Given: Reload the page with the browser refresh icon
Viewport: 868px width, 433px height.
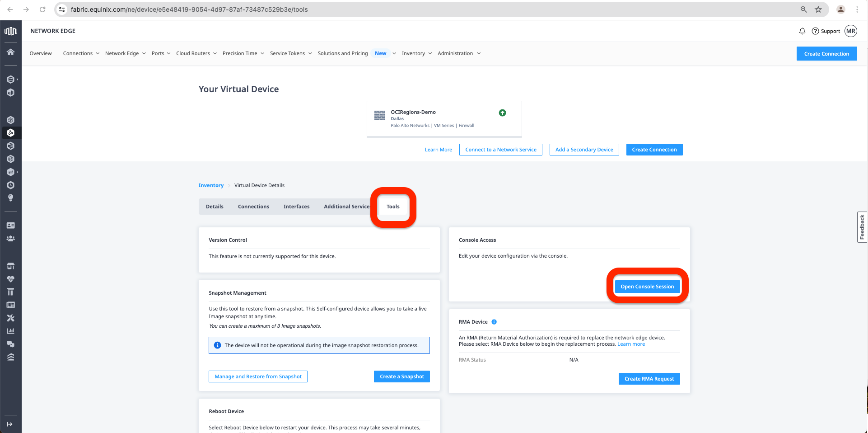Looking at the screenshot, I should [42, 9].
